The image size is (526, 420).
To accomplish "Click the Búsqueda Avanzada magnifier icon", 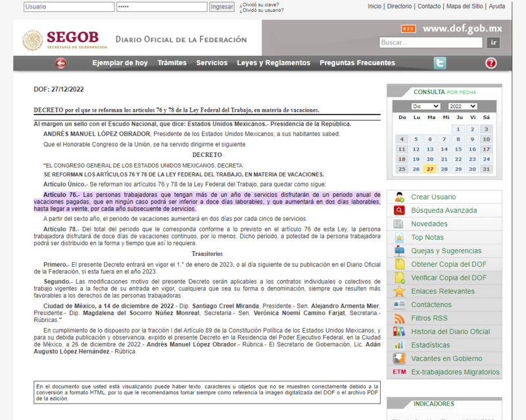I will pos(399,210).
